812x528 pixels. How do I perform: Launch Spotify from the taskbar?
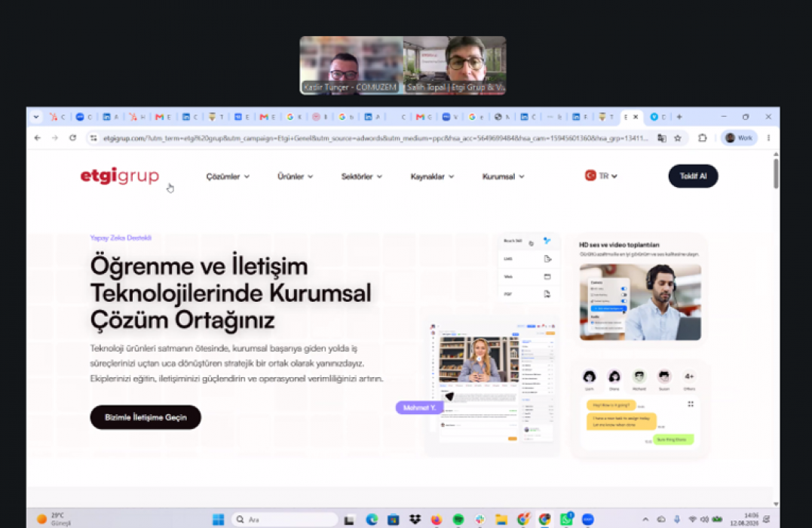[458, 519]
